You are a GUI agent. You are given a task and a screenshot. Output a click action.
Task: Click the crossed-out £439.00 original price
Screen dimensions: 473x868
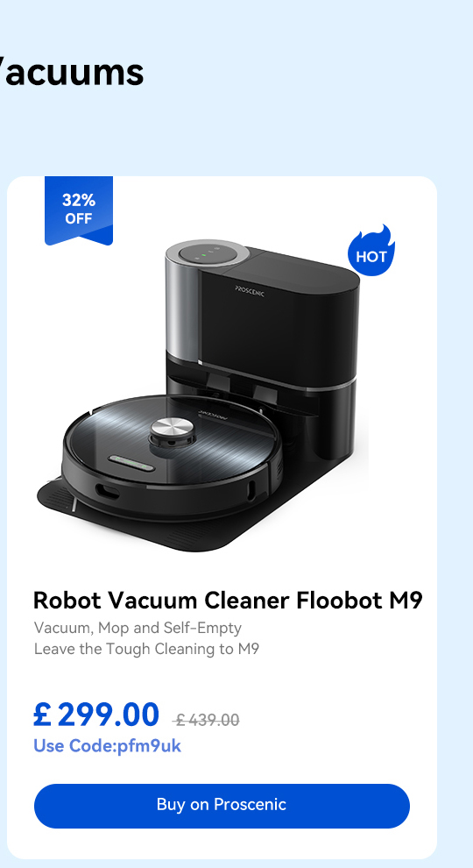point(207,720)
